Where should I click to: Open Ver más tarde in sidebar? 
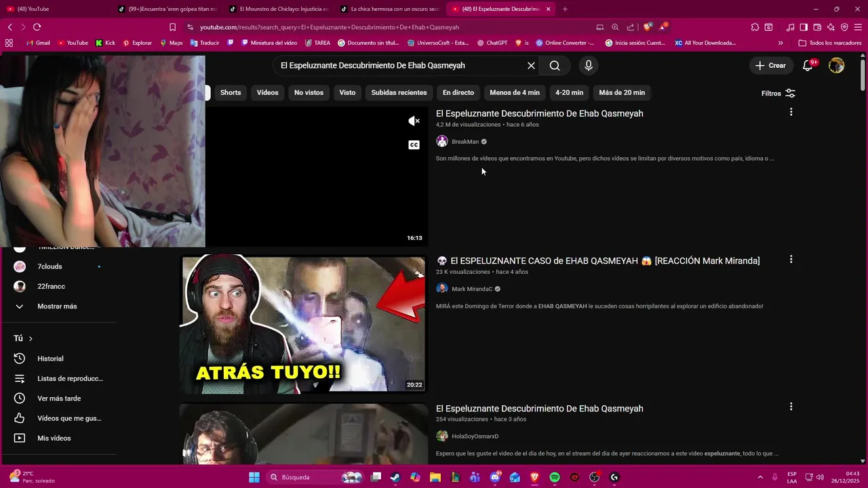tap(59, 399)
